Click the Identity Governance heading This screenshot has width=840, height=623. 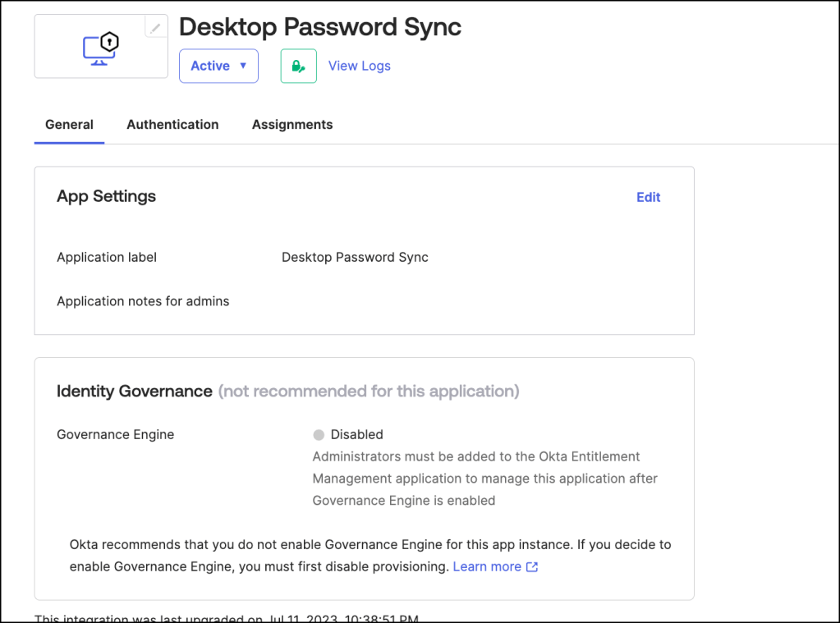(135, 391)
